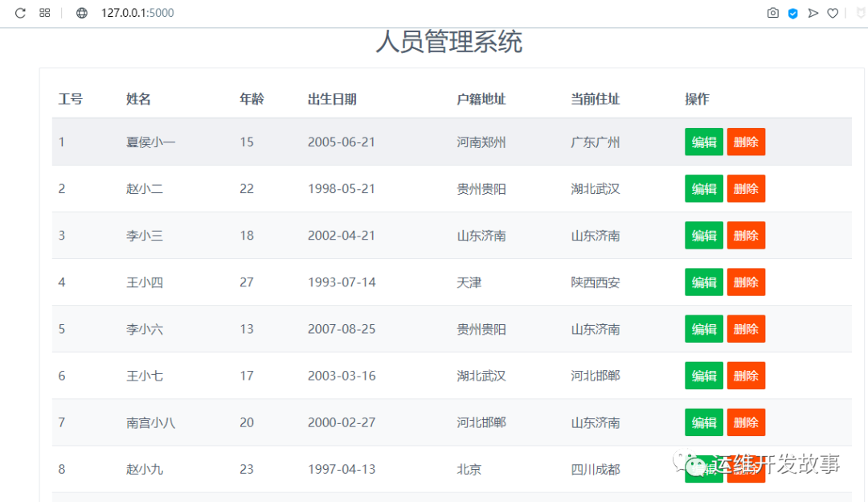Click birth date 2003-03-16
868x502 pixels.
tap(342, 376)
